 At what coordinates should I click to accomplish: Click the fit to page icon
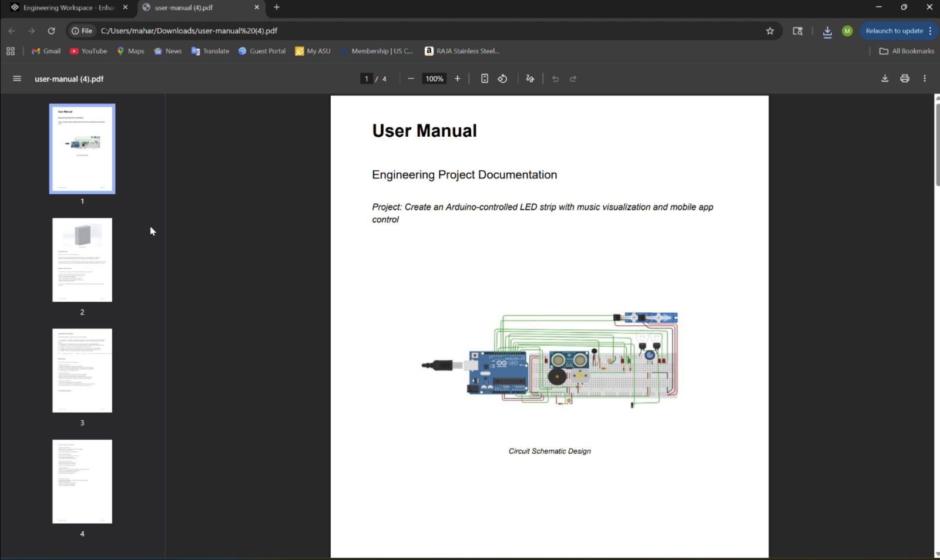(x=484, y=79)
